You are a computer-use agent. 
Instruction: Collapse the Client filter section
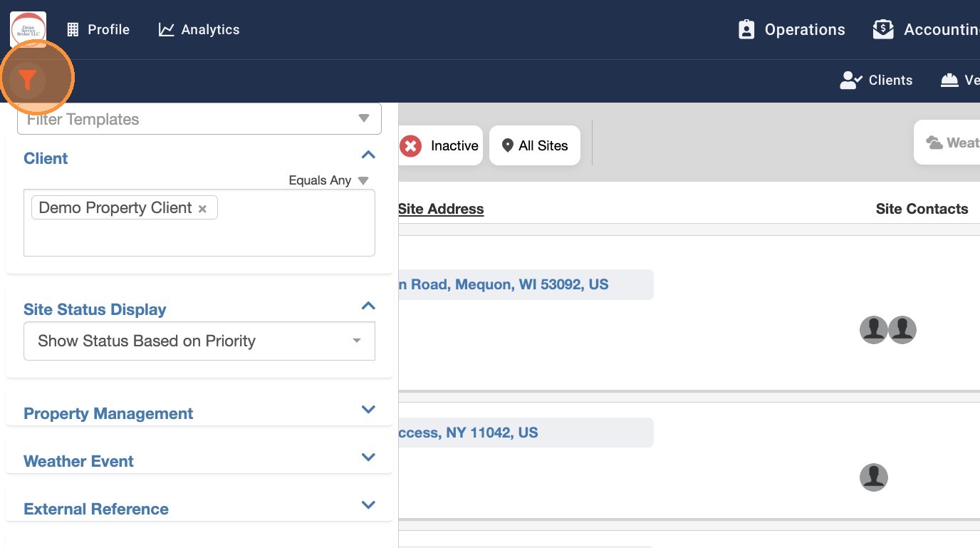point(368,155)
